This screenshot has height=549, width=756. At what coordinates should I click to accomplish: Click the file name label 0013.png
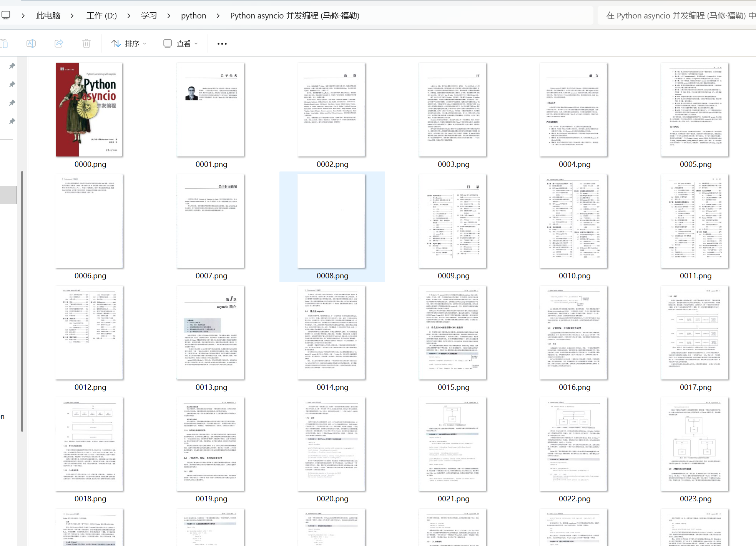tap(211, 388)
